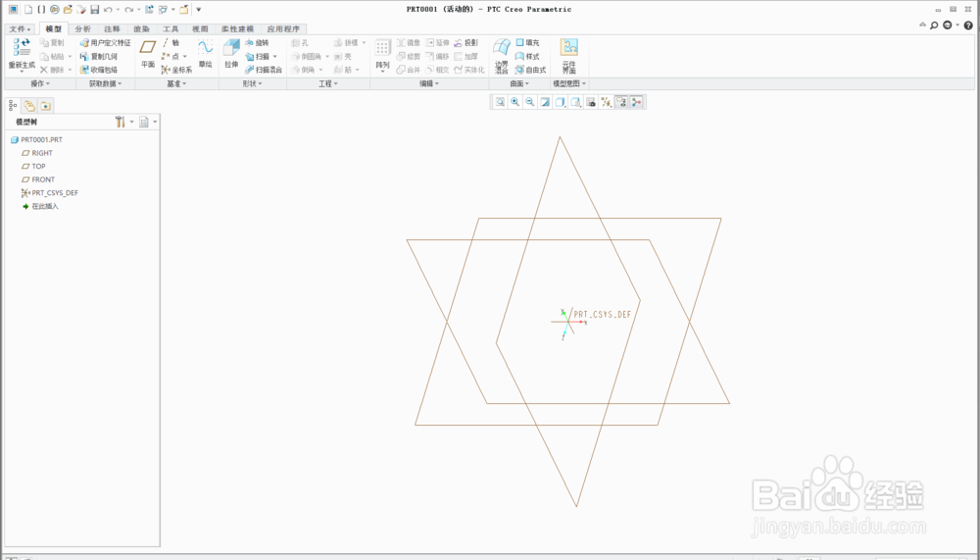Image resolution: width=980 pixels, height=560 pixels.
Task: Switch to the Tools (工具) tab
Action: [171, 28]
